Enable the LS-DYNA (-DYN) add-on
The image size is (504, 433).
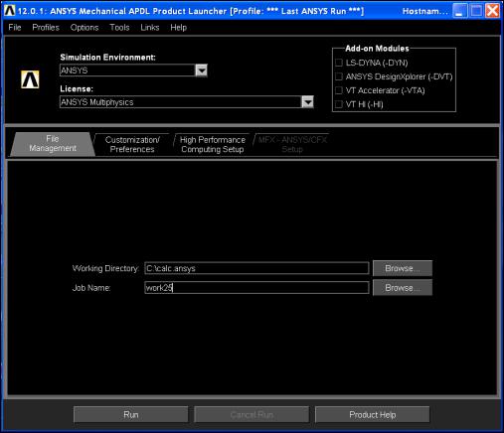pos(339,63)
